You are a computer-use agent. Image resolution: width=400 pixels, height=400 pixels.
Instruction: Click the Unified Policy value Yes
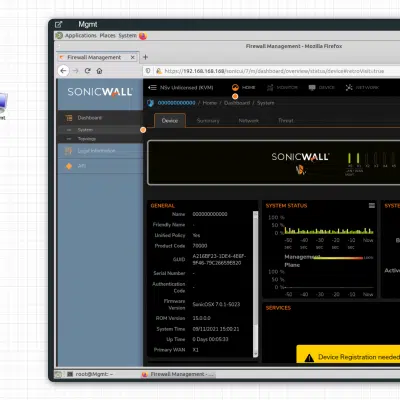pyautogui.click(x=196, y=235)
